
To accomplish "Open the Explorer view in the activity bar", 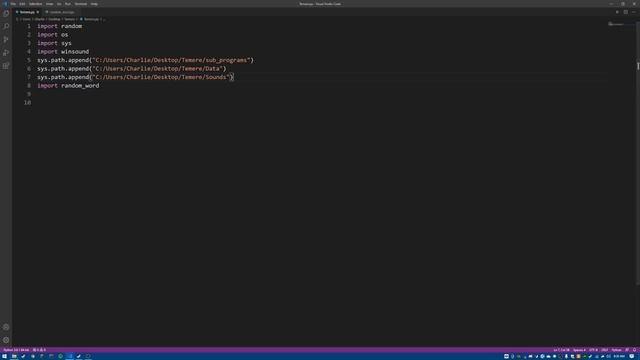I will [x=6, y=13].
